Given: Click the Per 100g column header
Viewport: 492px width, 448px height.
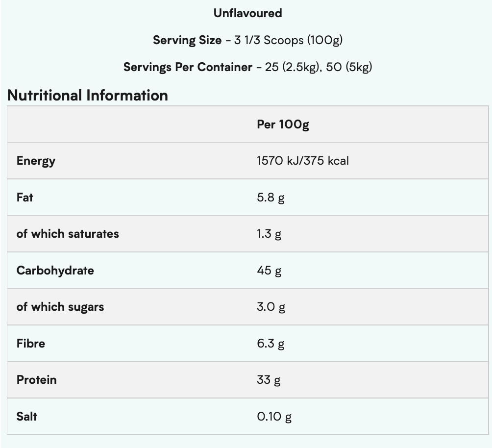Looking at the screenshot, I should point(283,124).
